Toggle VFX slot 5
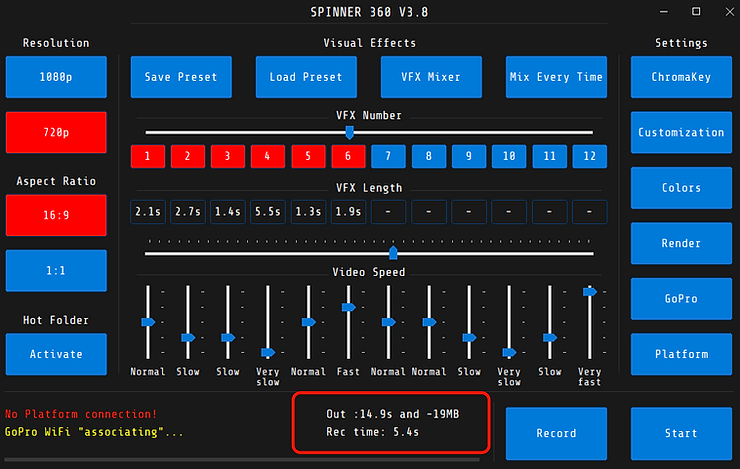This screenshot has width=740, height=469. (x=308, y=156)
